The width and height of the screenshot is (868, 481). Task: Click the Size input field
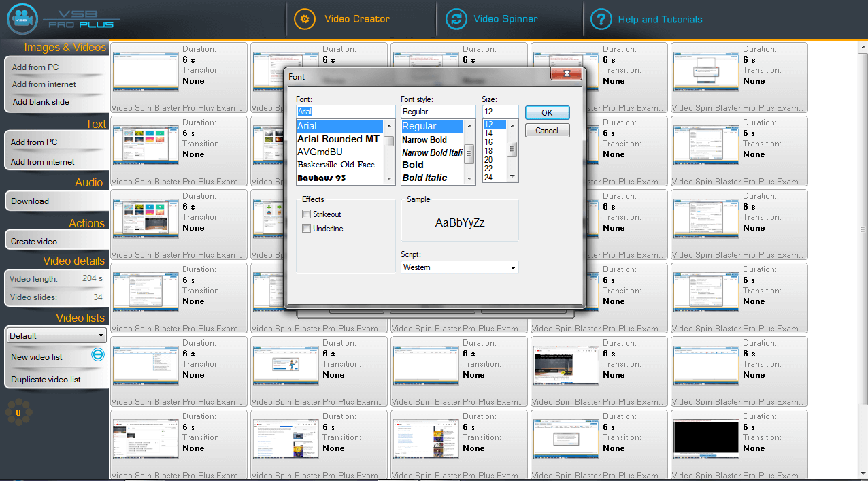(x=500, y=112)
